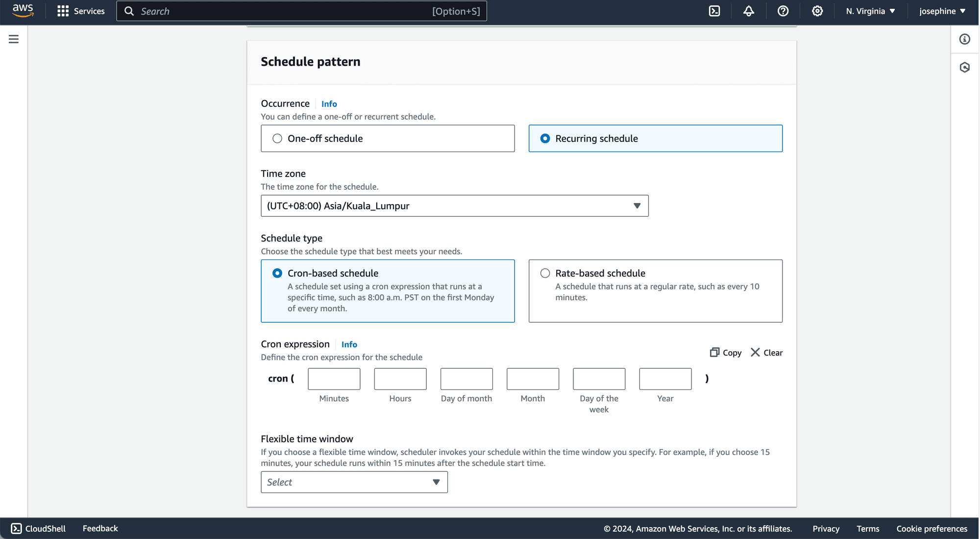
Task: Click the AWS logo home icon
Action: coord(23,11)
